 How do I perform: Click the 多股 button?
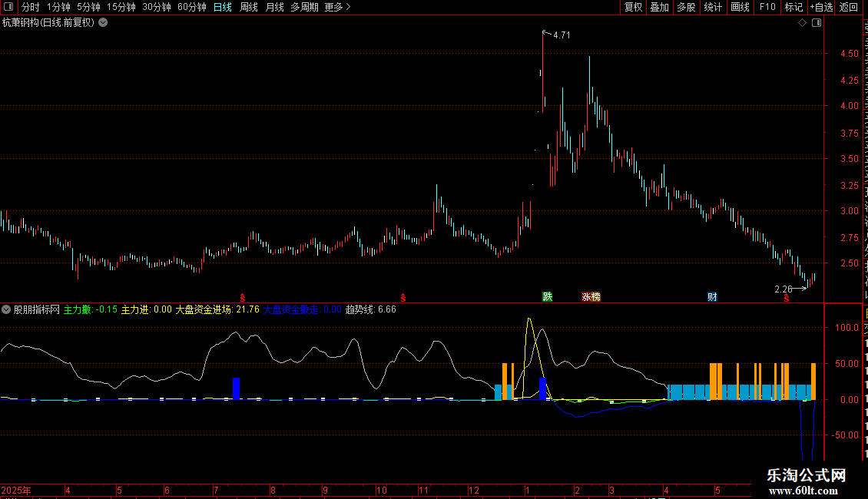click(x=687, y=7)
